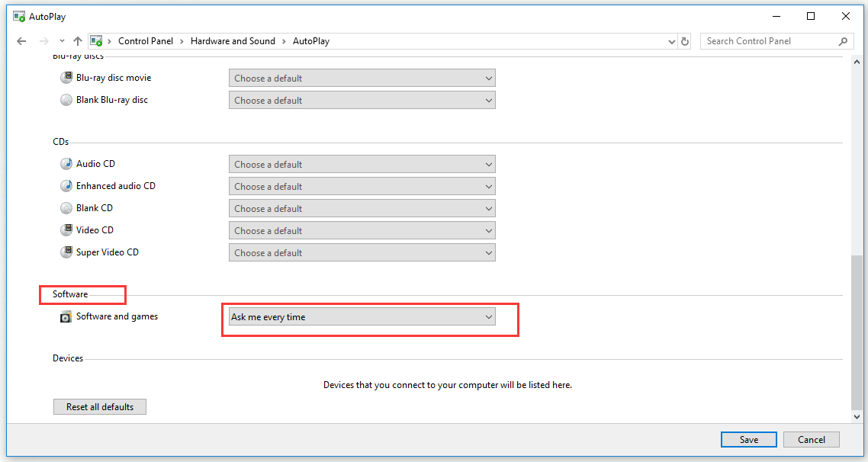Click the Software and games icon
Viewport: 868px width, 462px height.
pos(66,317)
